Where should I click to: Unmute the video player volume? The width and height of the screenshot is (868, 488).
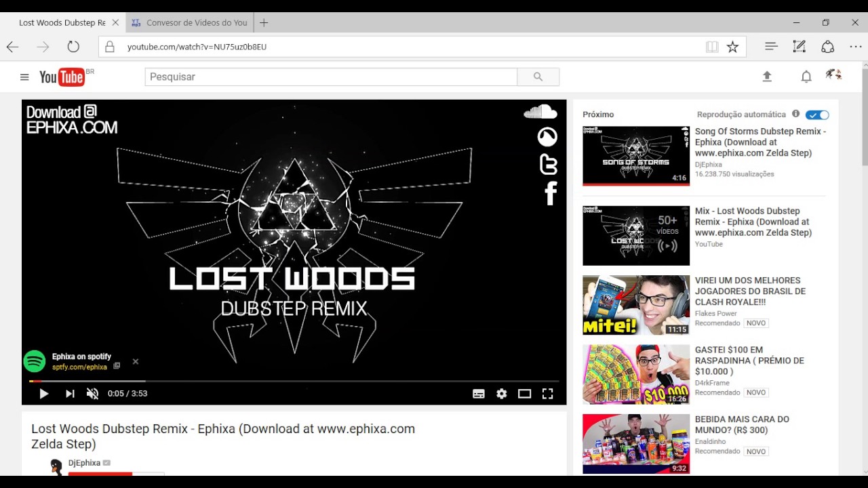[x=93, y=394]
